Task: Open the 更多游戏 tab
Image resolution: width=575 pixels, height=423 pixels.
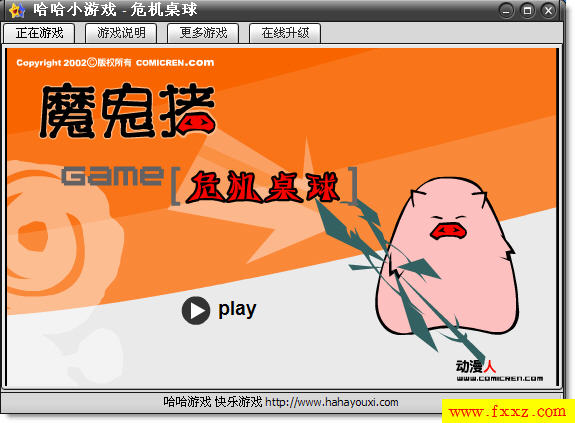Action: (203, 33)
